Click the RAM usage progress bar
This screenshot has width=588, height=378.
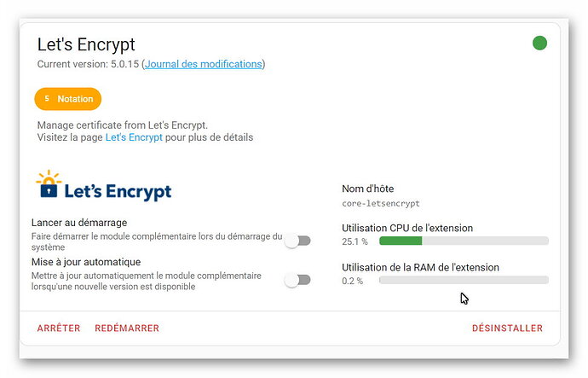pyautogui.click(x=464, y=280)
